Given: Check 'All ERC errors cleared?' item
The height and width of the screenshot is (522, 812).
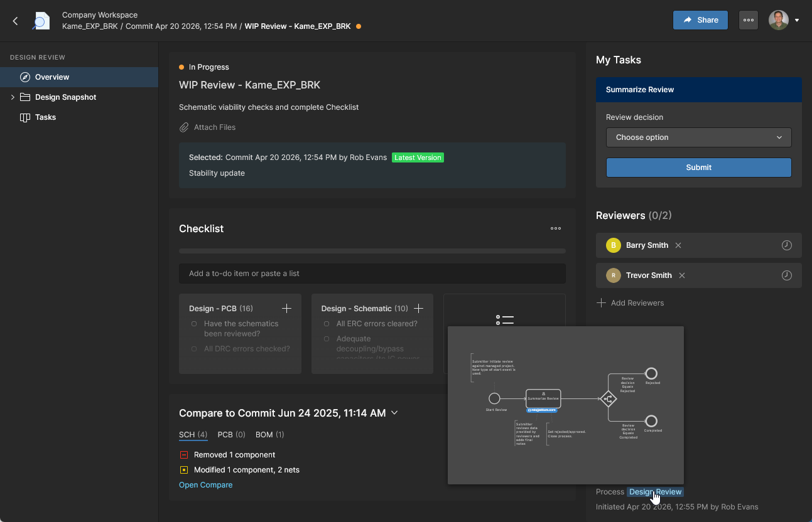Looking at the screenshot, I should coord(327,324).
